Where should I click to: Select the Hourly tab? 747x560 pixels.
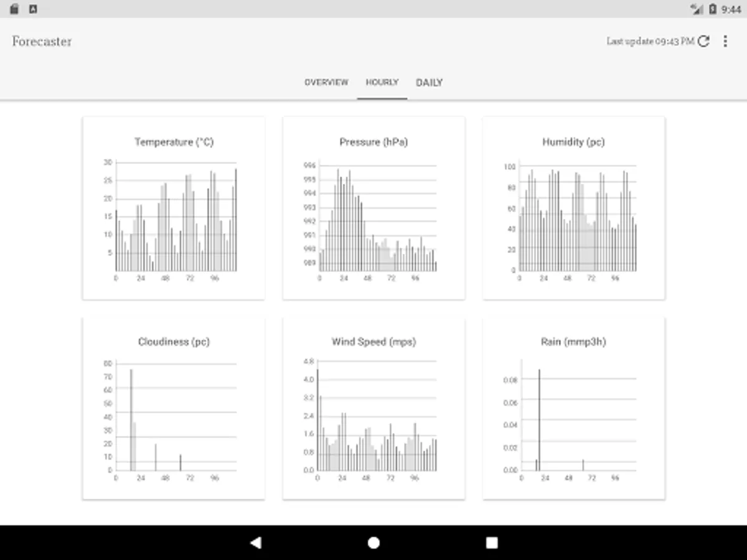[x=382, y=82]
